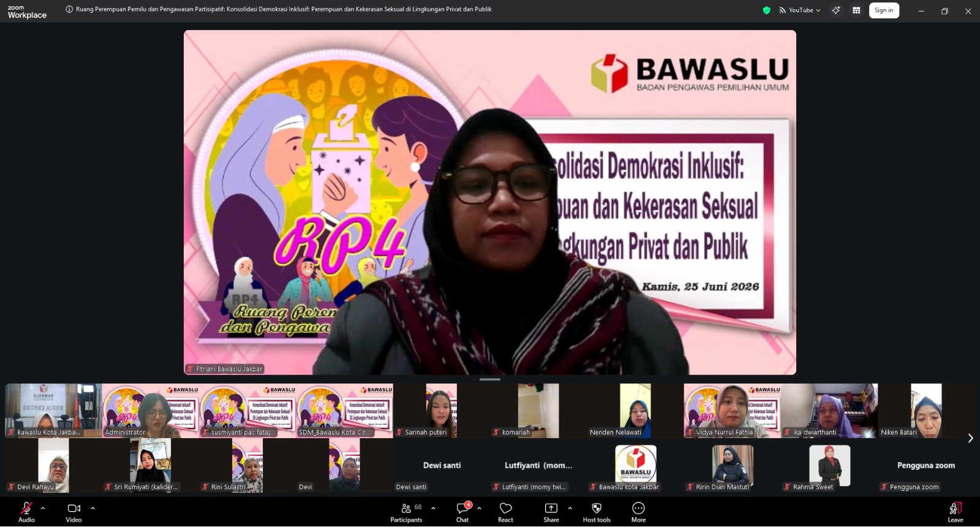Select the Pengguna zoom tile

(x=926, y=466)
